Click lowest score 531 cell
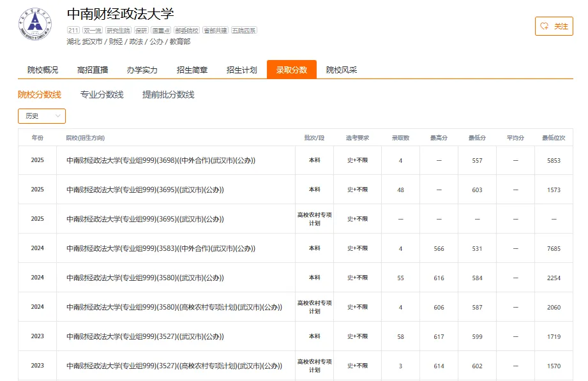Screen dimensions: 588x381 pyautogui.click(x=477, y=249)
